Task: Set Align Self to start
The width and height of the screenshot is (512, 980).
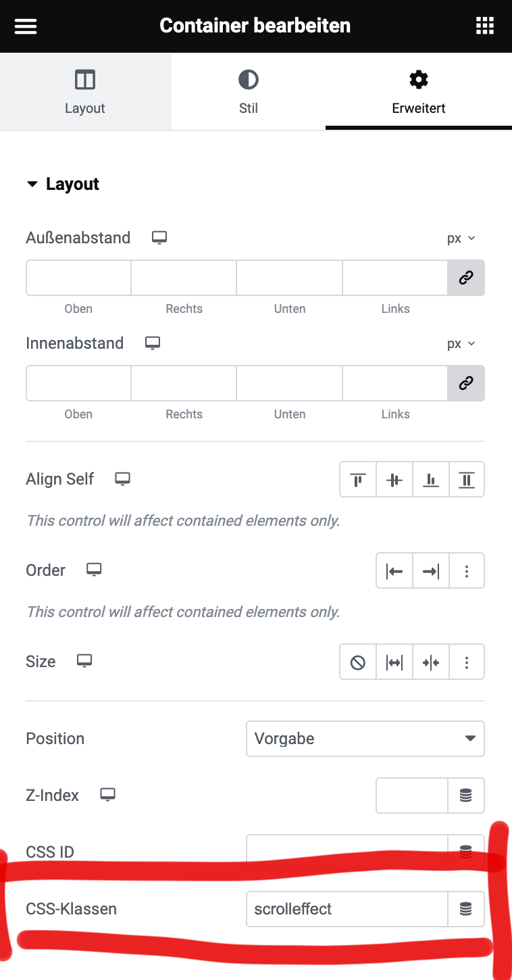Action: tap(358, 479)
